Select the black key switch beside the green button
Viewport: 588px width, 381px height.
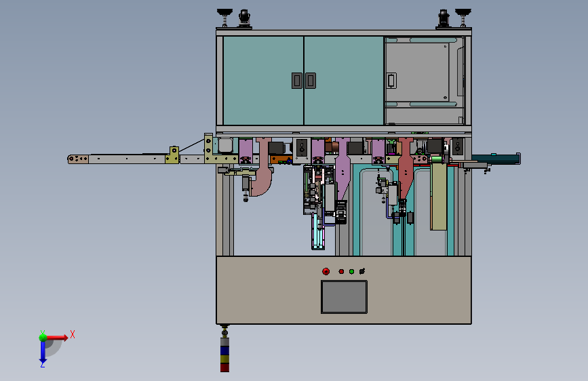(x=362, y=271)
